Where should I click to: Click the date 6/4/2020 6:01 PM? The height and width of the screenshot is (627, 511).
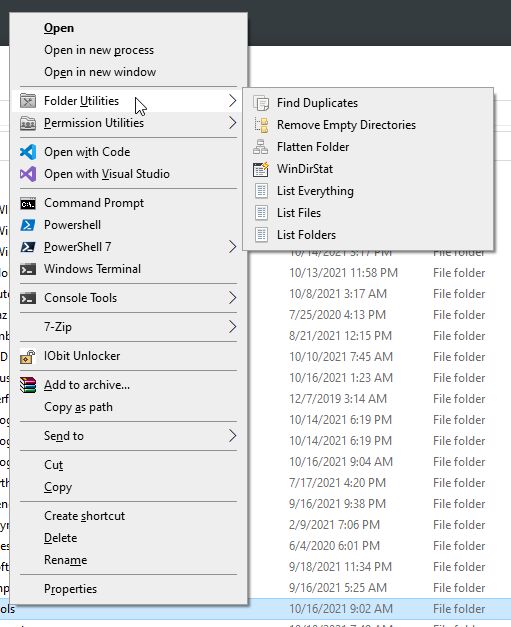334,546
